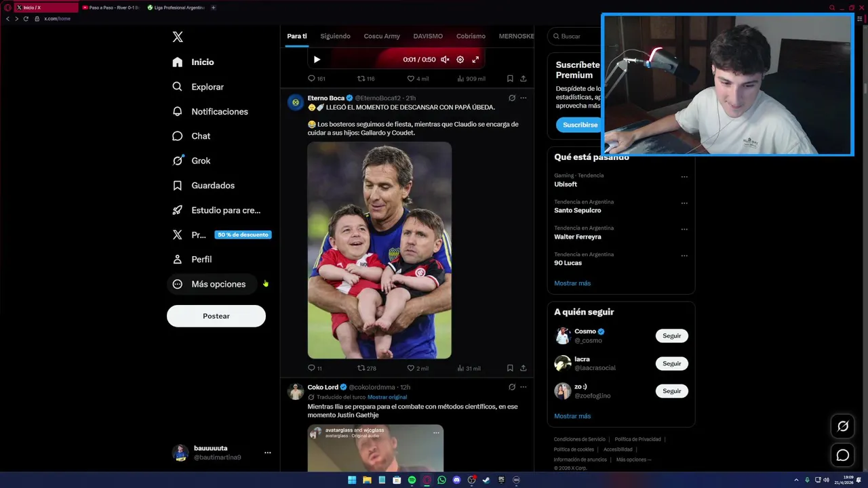Image resolution: width=868 pixels, height=488 pixels.
Task: Open Chat from the sidebar
Action: (191, 136)
